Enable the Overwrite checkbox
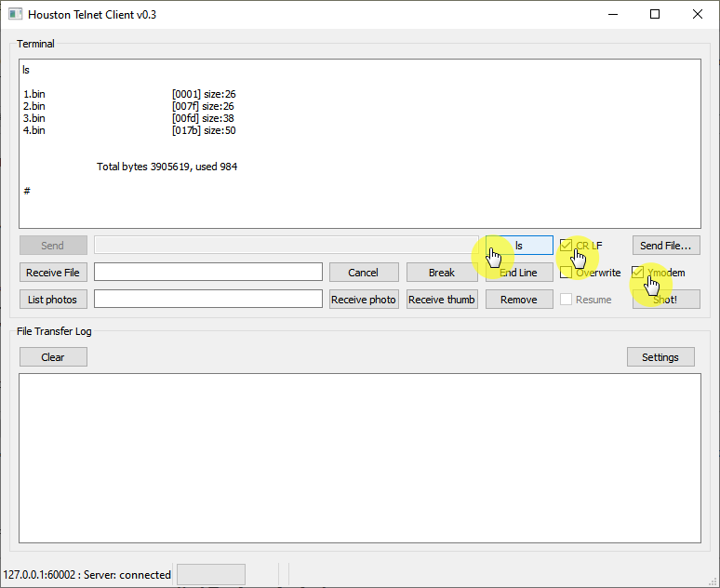 click(x=566, y=273)
